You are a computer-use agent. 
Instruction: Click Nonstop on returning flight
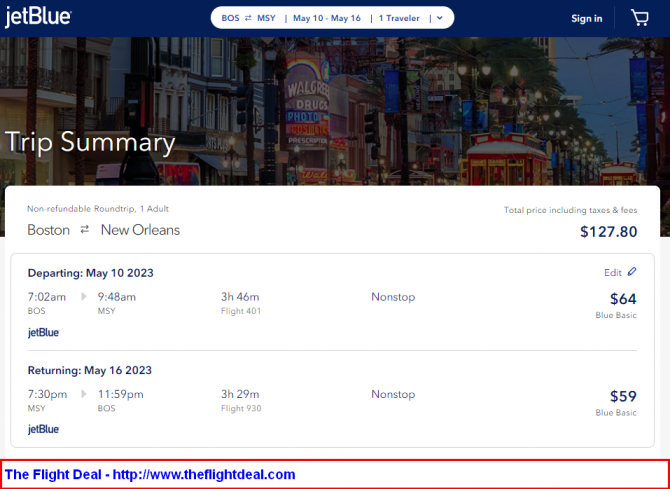(x=393, y=394)
